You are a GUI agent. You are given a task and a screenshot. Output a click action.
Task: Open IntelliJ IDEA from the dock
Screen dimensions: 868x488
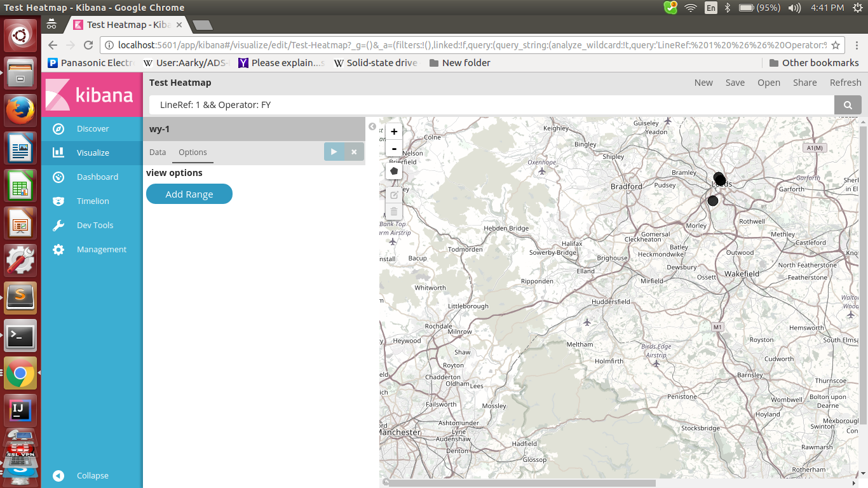(20, 410)
